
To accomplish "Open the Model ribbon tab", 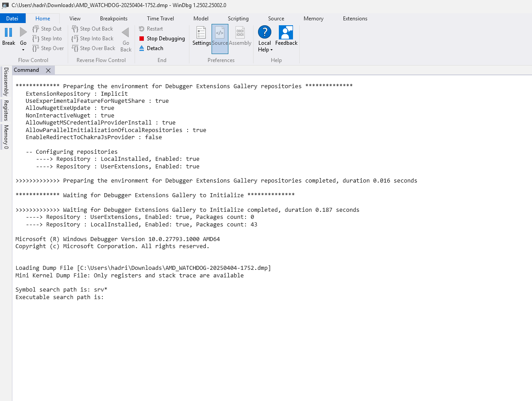I will pos(201,19).
